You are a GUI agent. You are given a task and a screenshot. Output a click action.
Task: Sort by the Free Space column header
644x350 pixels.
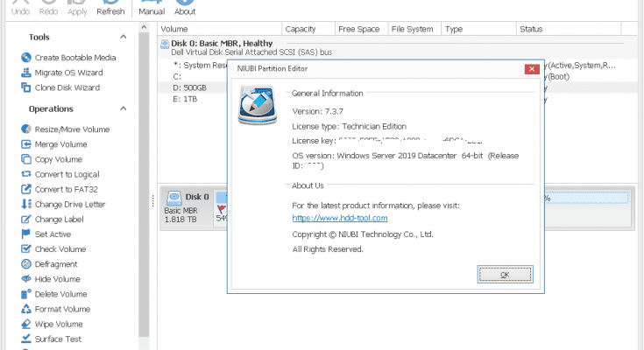coord(361,29)
